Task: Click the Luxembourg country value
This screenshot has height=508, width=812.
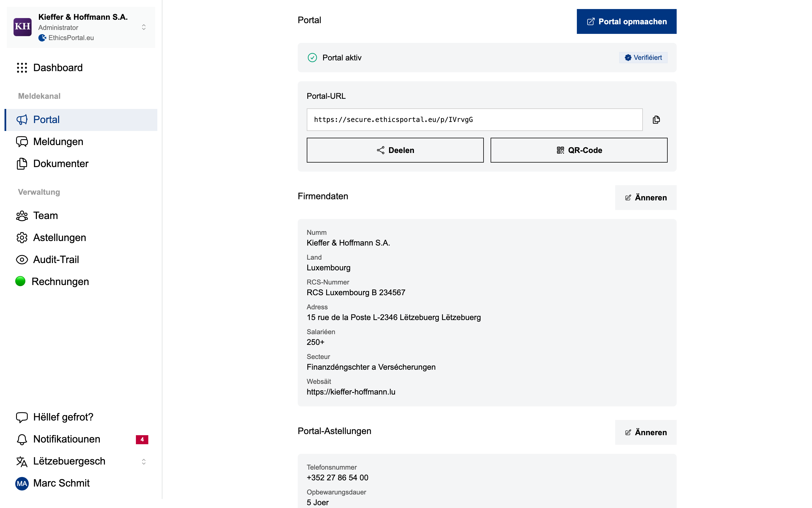Action: tap(328, 268)
